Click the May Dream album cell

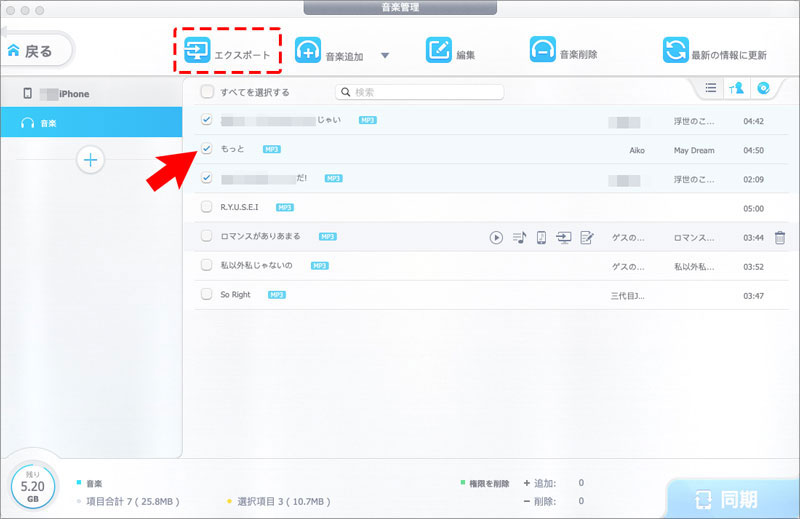694,150
